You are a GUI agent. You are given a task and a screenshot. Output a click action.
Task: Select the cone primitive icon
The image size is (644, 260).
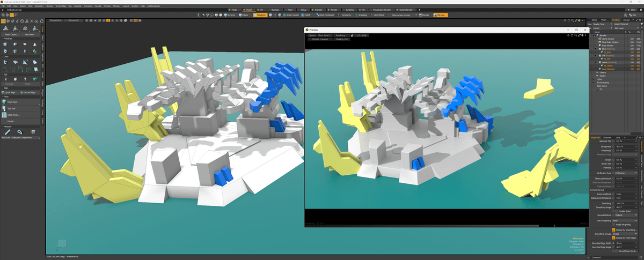pos(34,44)
